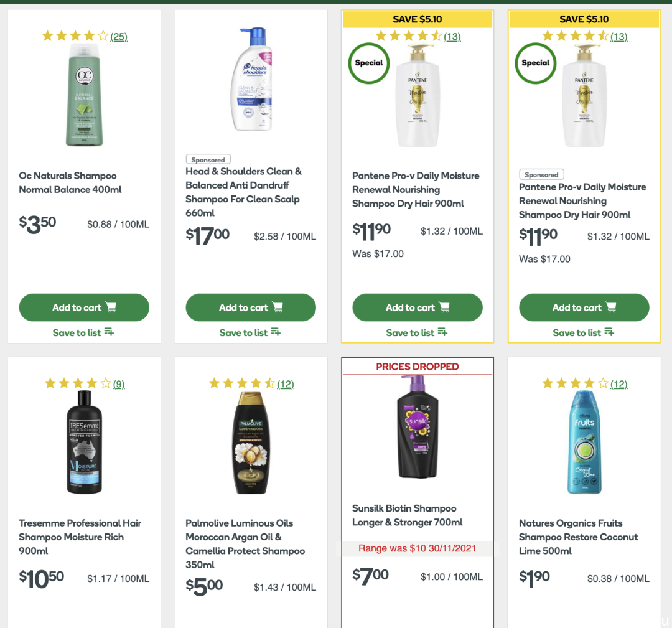Click the Special badge on non-sponsored Pantene
This screenshot has width=672, height=628.
(368, 63)
